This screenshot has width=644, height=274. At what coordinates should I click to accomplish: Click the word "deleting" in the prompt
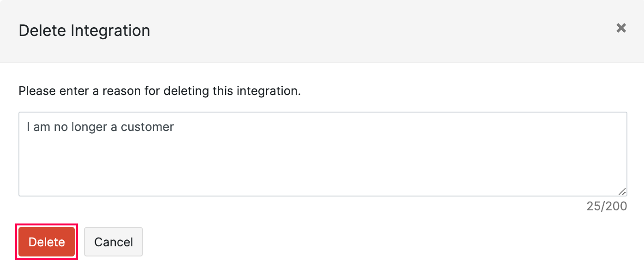(186, 91)
